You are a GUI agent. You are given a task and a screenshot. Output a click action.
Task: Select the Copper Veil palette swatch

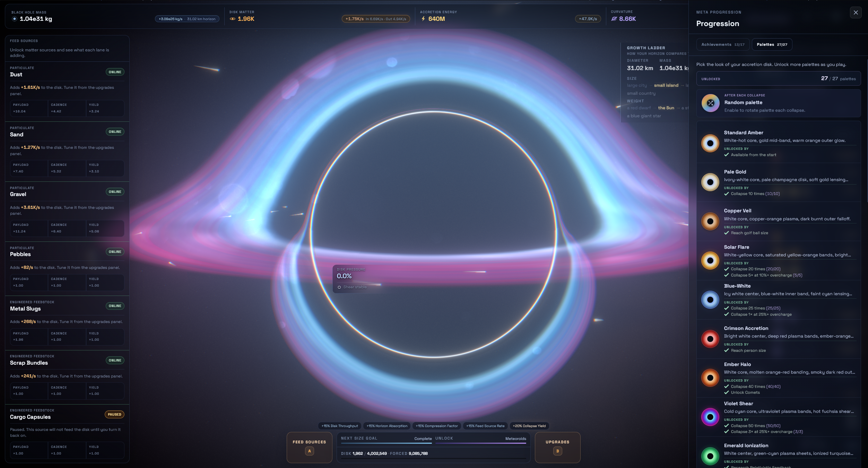coord(710,221)
